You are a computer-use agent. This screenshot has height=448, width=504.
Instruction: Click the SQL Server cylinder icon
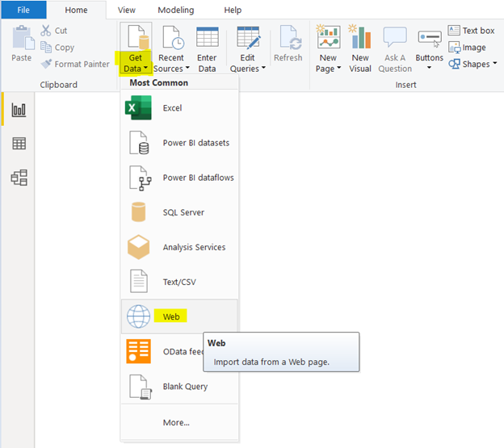(139, 212)
